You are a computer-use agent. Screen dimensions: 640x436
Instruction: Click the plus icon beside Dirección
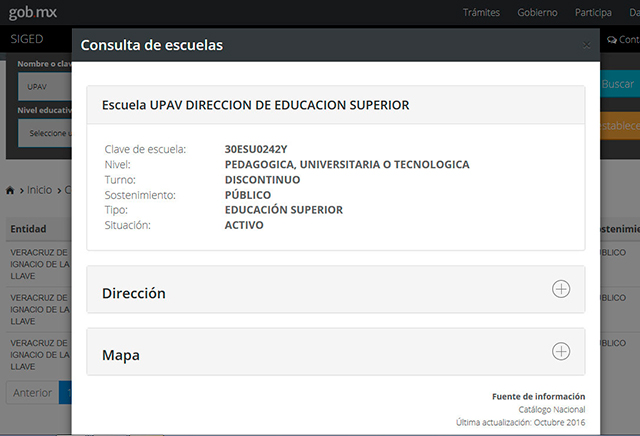pos(561,289)
